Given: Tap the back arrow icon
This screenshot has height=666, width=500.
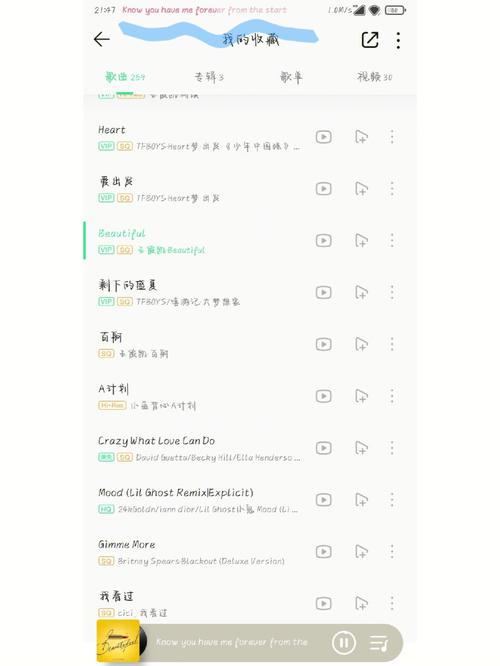Looking at the screenshot, I should point(102,39).
